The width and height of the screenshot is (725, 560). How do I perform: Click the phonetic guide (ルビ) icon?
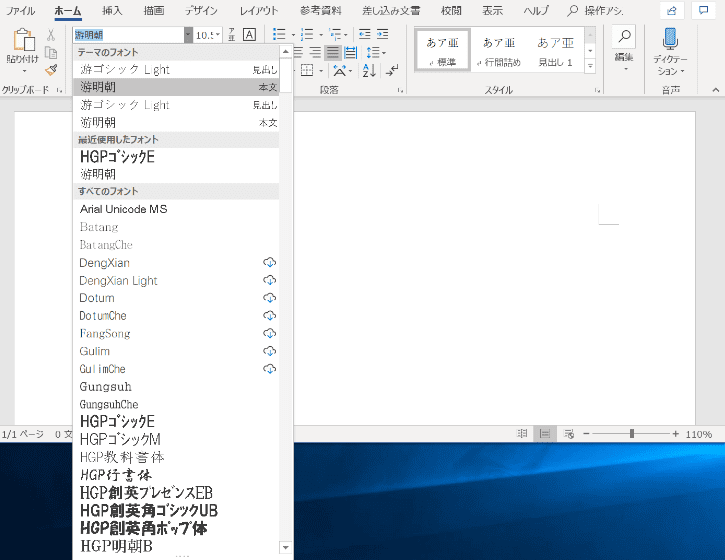pyautogui.click(x=232, y=35)
